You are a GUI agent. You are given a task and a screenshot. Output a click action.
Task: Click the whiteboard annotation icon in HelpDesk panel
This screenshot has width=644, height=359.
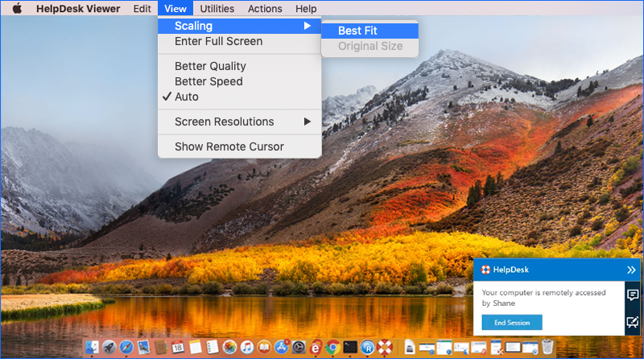click(x=633, y=324)
